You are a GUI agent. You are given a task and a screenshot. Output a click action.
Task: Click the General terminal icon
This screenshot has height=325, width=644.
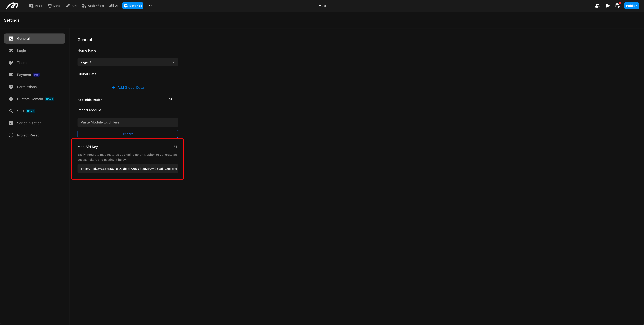11,39
